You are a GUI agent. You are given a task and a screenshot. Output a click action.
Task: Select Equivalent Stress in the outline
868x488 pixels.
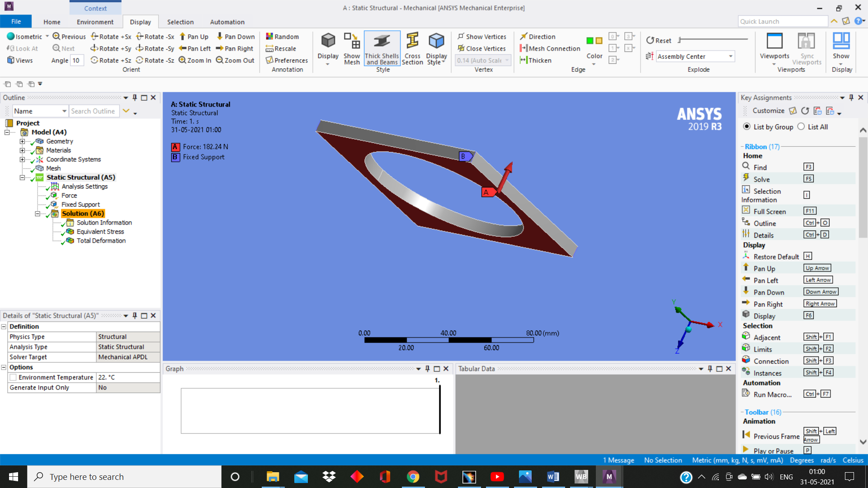coord(100,232)
